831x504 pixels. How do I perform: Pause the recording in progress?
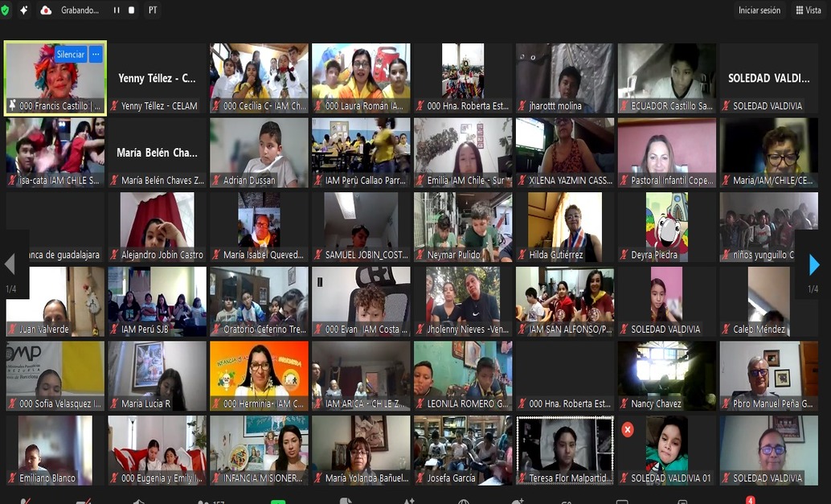pyautogui.click(x=116, y=10)
